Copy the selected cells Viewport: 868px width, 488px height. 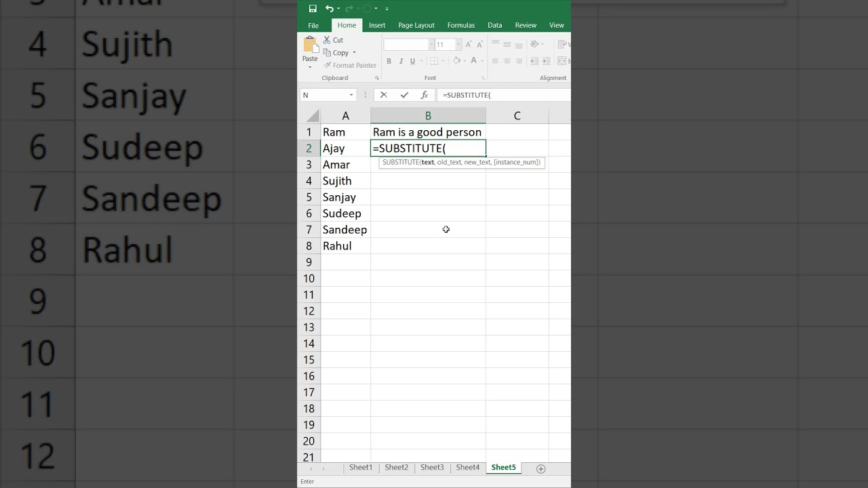pos(336,53)
